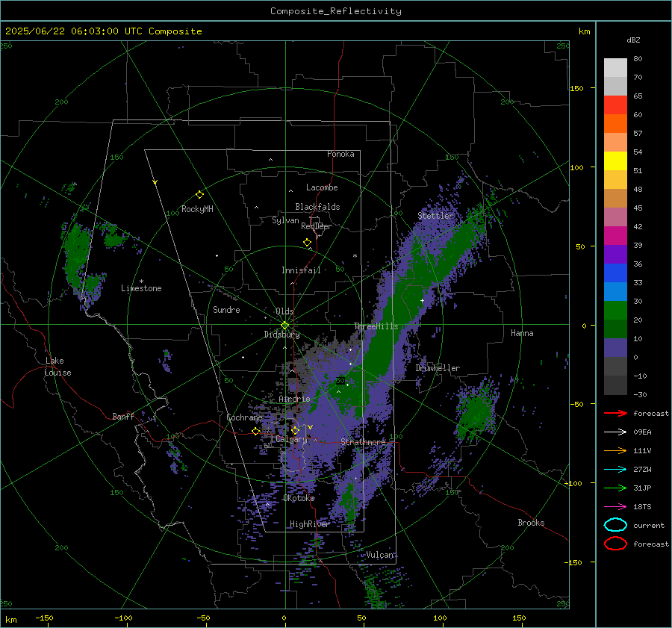Click the Blackfalds label

tap(317, 207)
